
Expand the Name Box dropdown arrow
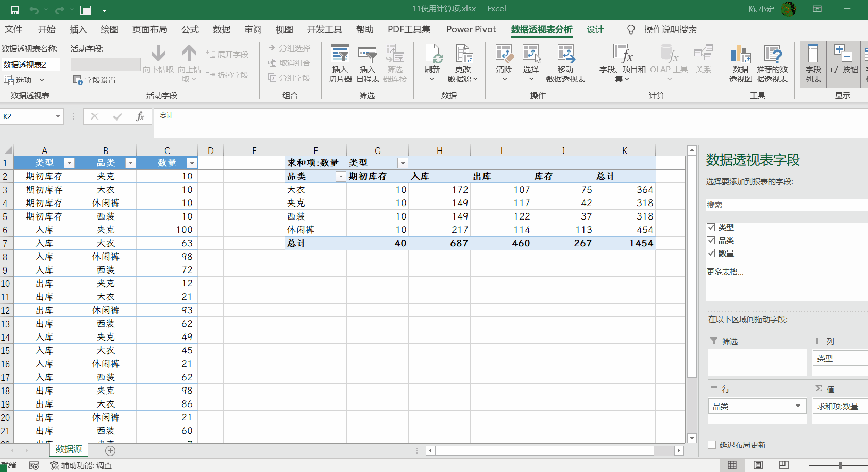[58, 116]
